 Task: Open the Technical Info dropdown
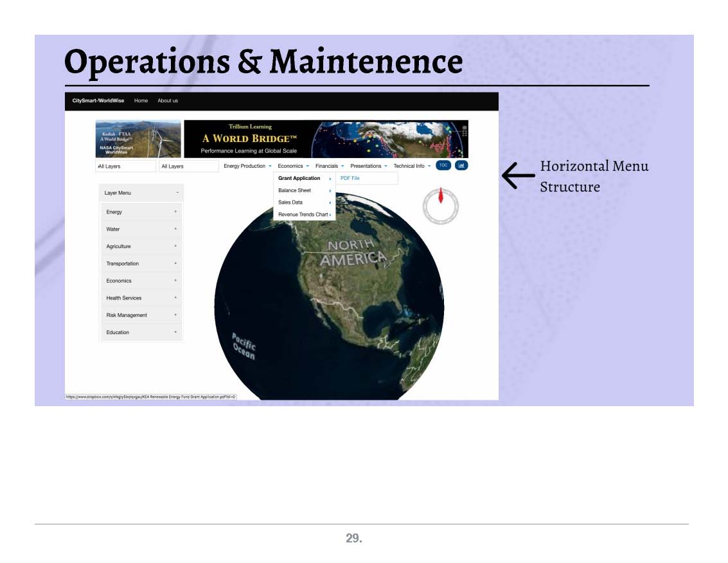411,166
